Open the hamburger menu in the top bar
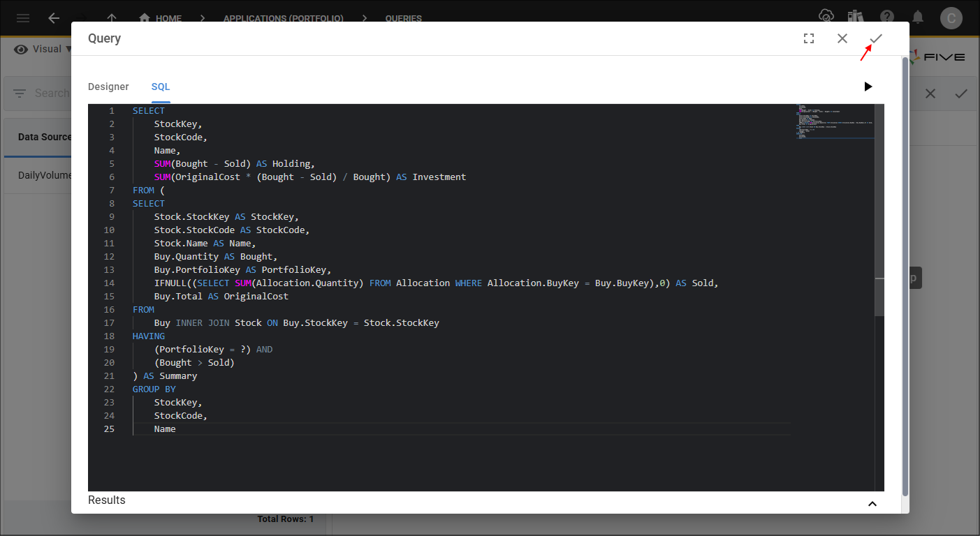This screenshot has height=536, width=980. pyautogui.click(x=23, y=18)
